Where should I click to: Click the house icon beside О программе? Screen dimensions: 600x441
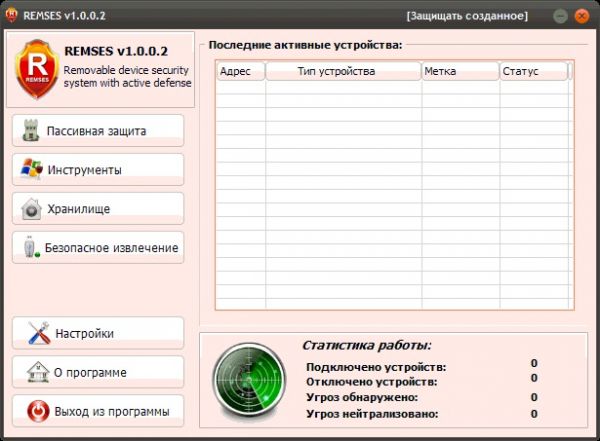click(38, 372)
